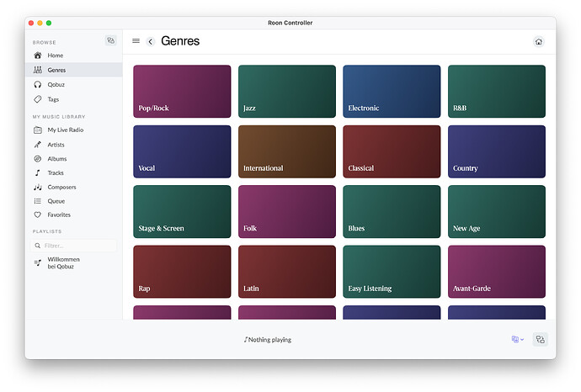Open My Live Radio from sidebar
Screen dimensions: 581x392
pyautogui.click(x=65, y=130)
